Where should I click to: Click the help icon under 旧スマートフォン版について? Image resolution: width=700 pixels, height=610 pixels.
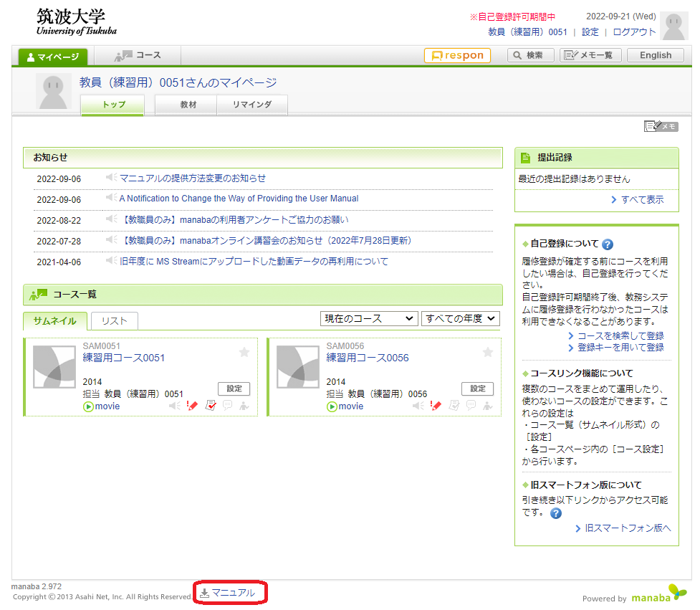click(556, 513)
